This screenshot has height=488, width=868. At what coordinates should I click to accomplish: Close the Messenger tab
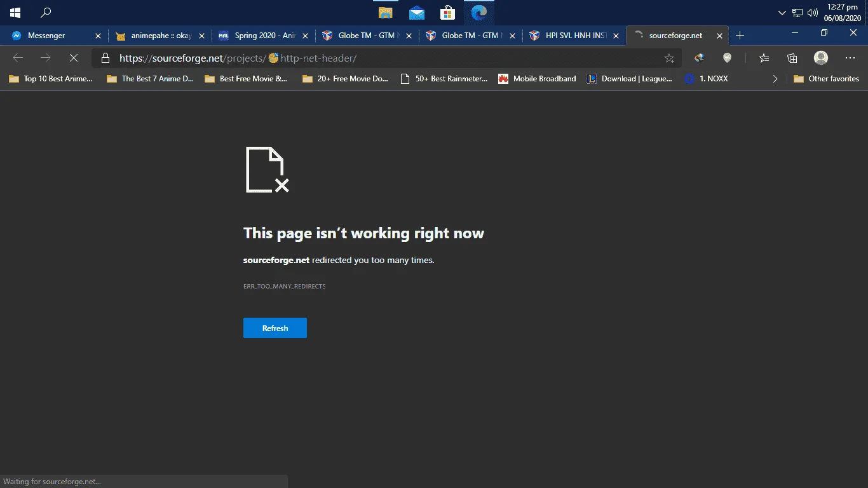pyautogui.click(x=98, y=36)
